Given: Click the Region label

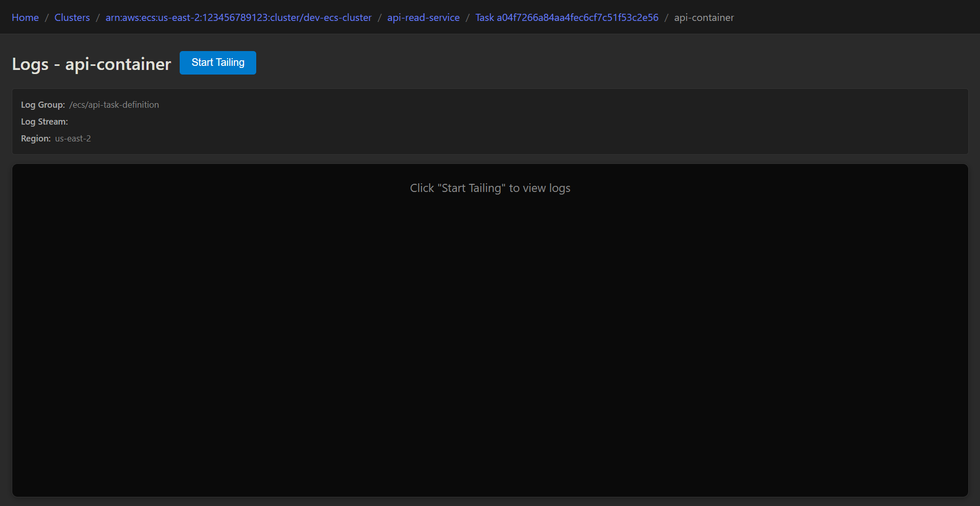Looking at the screenshot, I should 36,138.
